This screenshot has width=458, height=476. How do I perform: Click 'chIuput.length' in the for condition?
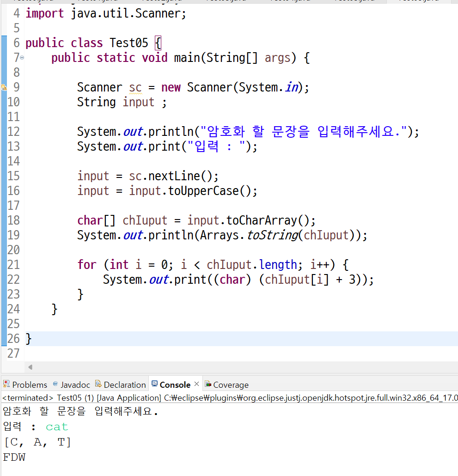pyautogui.click(x=252, y=265)
